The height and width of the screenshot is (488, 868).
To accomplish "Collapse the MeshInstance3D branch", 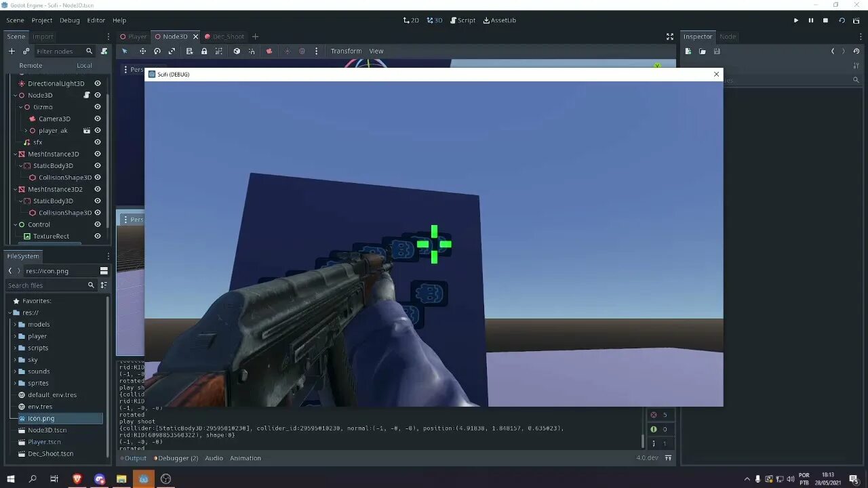I will point(16,154).
